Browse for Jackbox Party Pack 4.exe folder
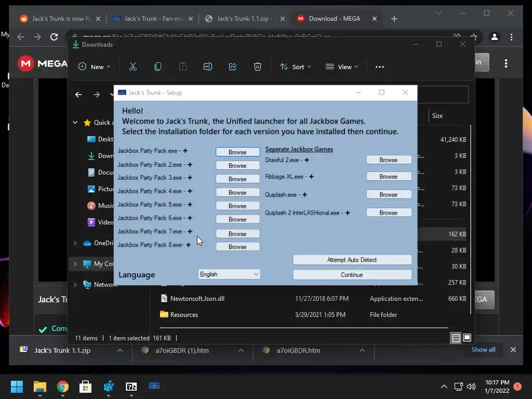This screenshot has width=532, height=399. pos(237,192)
